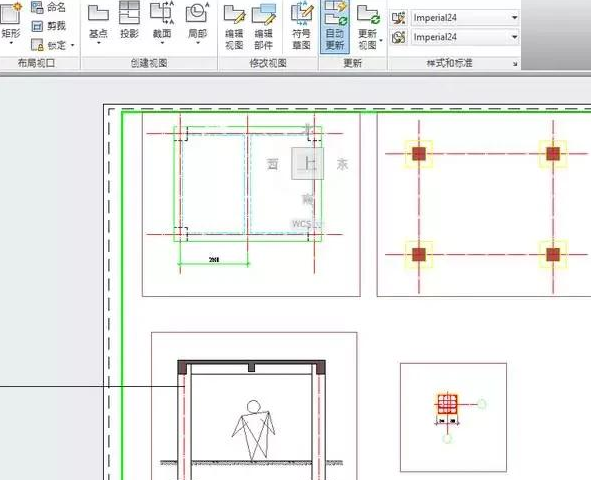Select the hatched column in detail view
This screenshot has height=480, width=591.
tap(447, 404)
